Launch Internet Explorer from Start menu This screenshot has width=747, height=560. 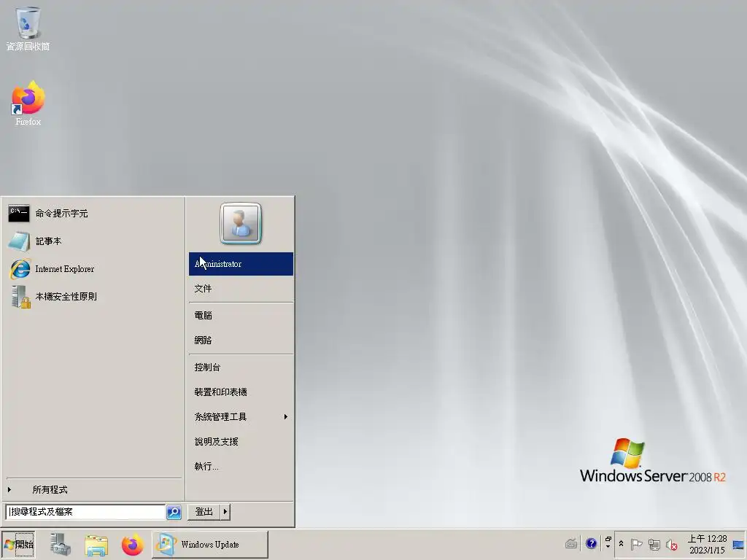pyautogui.click(x=93, y=269)
